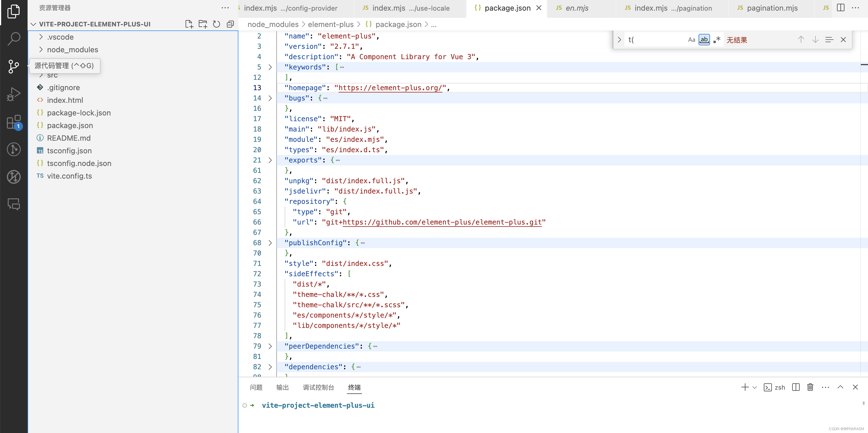The width and height of the screenshot is (868, 433).
Task: Close the bottom terminal panel
Action: (855, 387)
